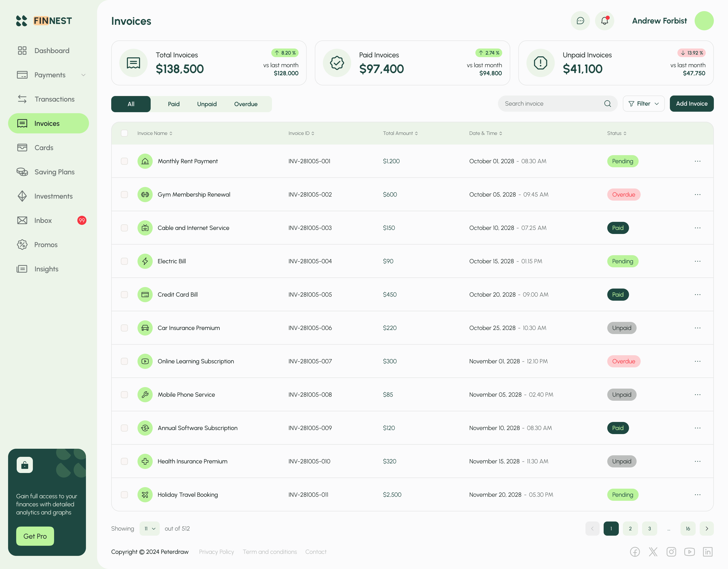This screenshot has width=728, height=569.
Task: Expand the Payments submenu chevron
Action: [x=83, y=75]
